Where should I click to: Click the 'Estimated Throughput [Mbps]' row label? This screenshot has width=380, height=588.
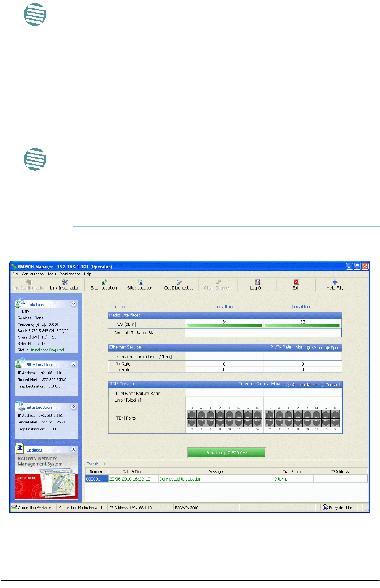click(143, 357)
